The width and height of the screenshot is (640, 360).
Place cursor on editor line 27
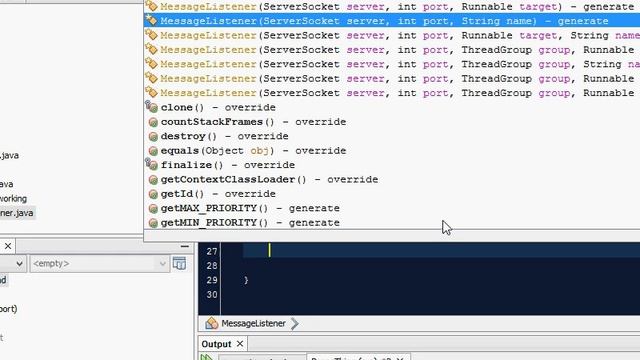(x=441, y=251)
